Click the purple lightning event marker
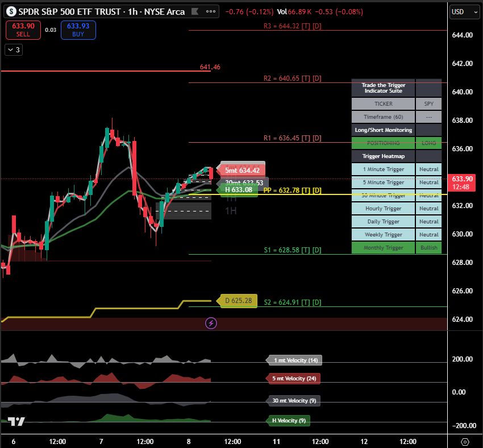This screenshot has height=448, width=483. (x=211, y=323)
